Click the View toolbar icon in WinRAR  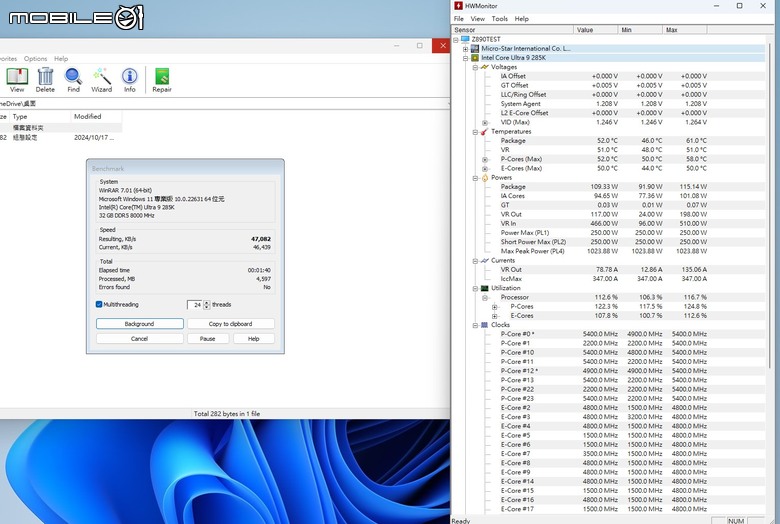point(17,80)
